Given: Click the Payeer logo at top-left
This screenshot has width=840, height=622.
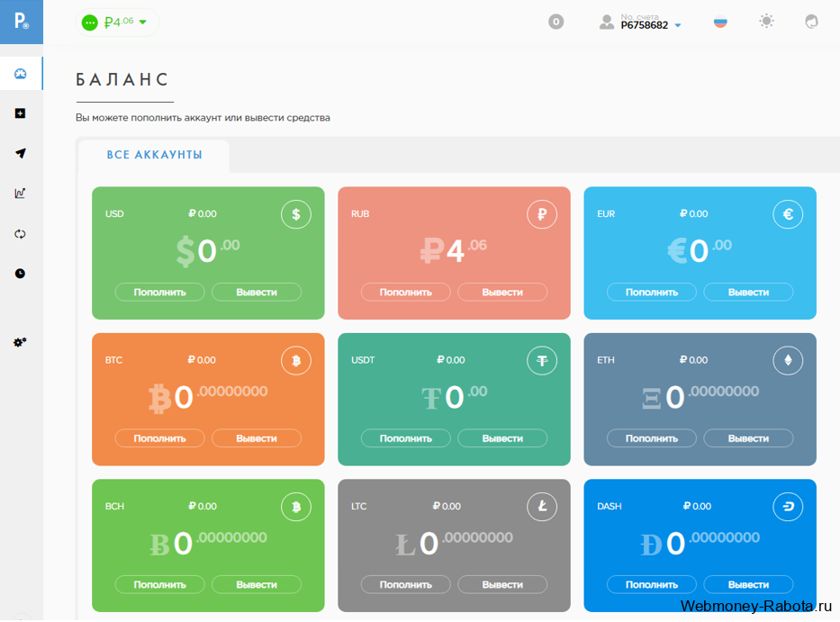Looking at the screenshot, I should click(x=22, y=22).
